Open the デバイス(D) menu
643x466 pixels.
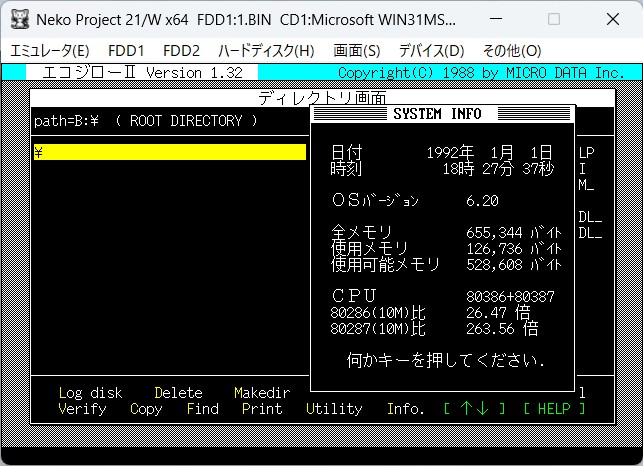431,50
